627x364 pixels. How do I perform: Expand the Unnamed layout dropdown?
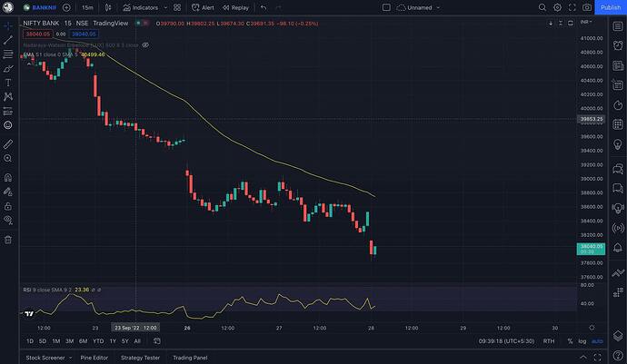[x=438, y=7]
